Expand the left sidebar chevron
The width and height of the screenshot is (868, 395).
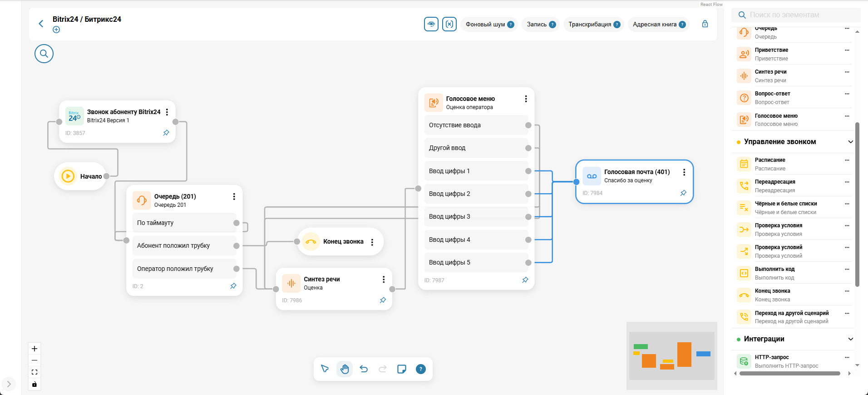coord(9,384)
